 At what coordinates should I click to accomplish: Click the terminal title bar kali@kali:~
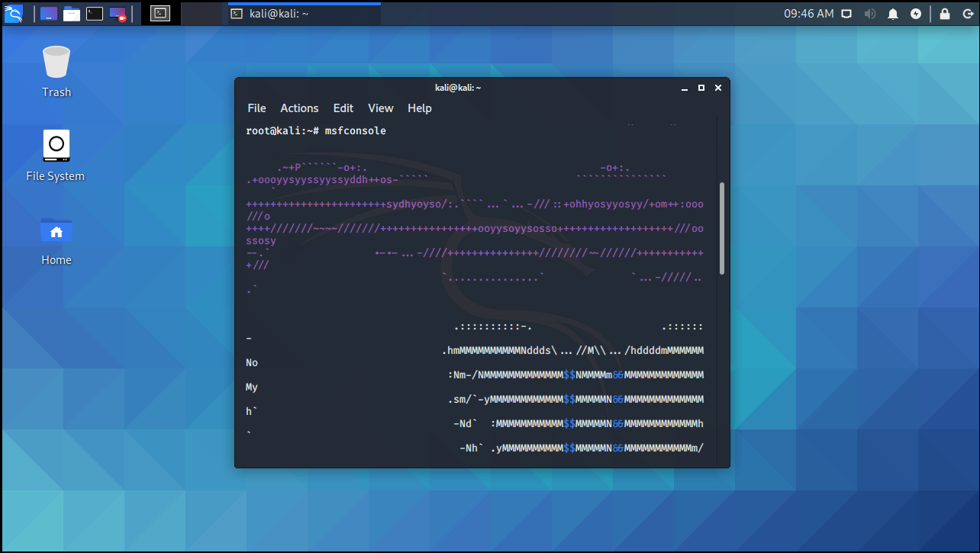tap(458, 88)
